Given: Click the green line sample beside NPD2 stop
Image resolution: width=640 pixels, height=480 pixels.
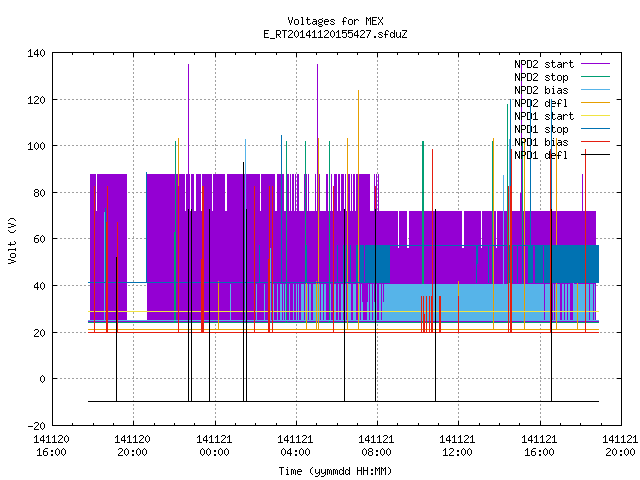Looking at the screenshot, I should [596, 76].
